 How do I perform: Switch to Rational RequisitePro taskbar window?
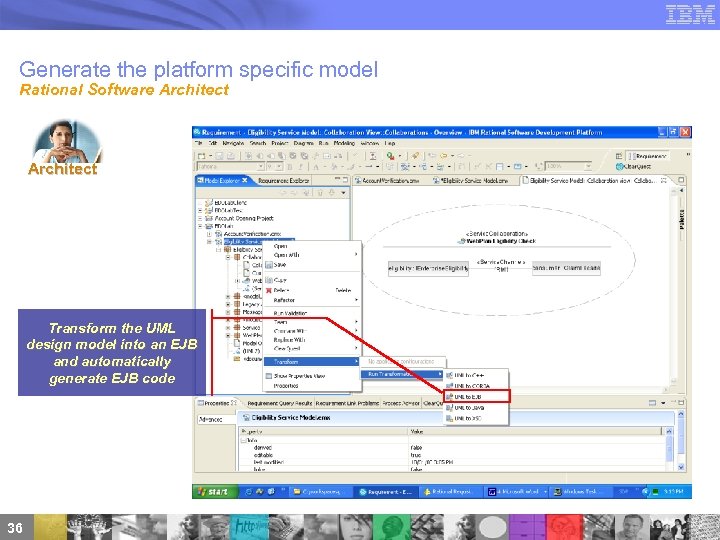coord(451,492)
